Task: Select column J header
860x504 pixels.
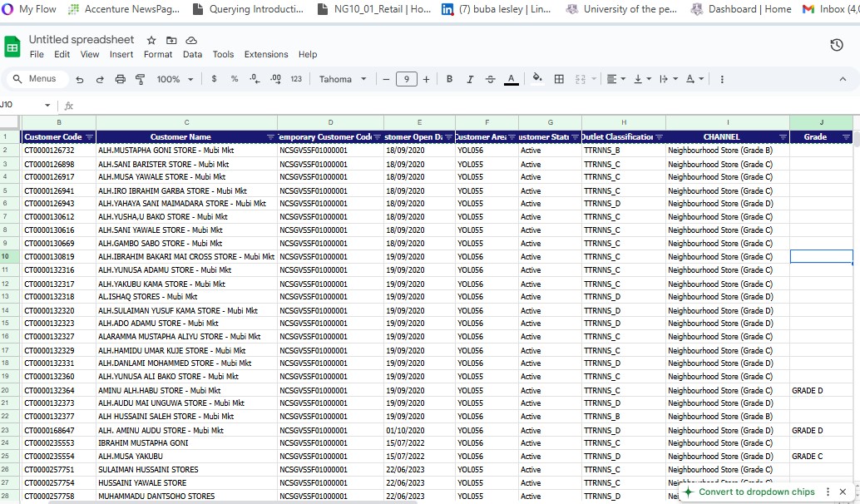Action: pyautogui.click(x=821, y=122)
